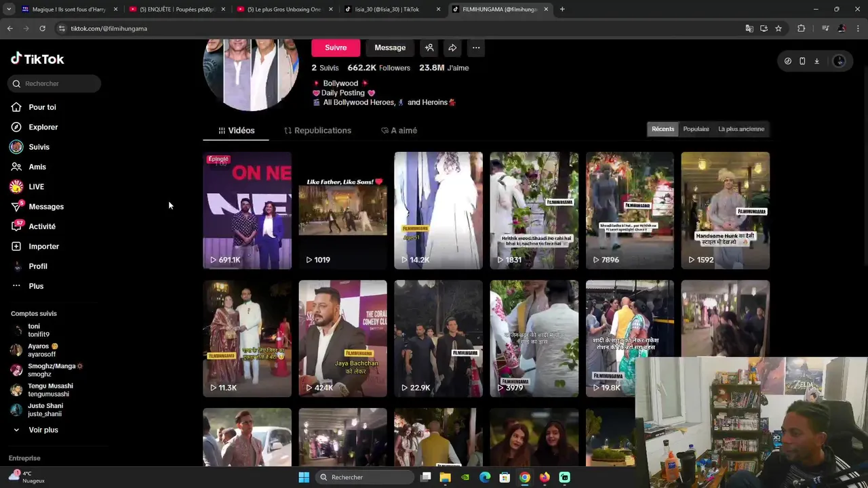Click the add-friend icon beside Message

pos(429,47)
